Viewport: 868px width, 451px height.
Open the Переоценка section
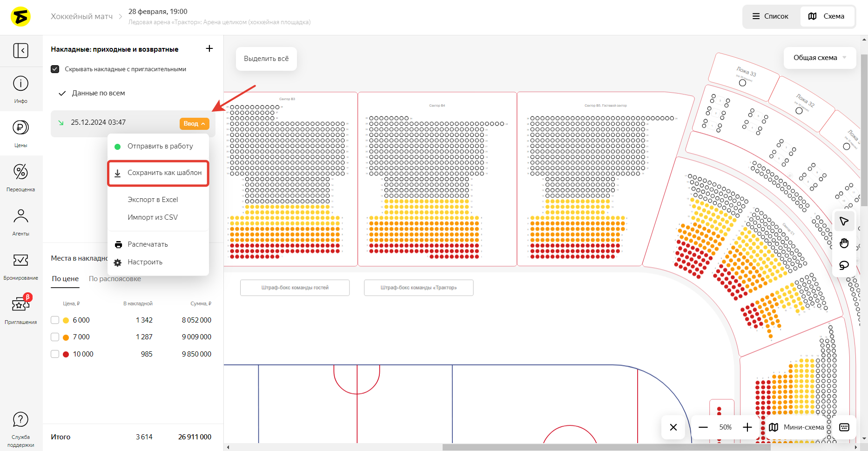20,177
